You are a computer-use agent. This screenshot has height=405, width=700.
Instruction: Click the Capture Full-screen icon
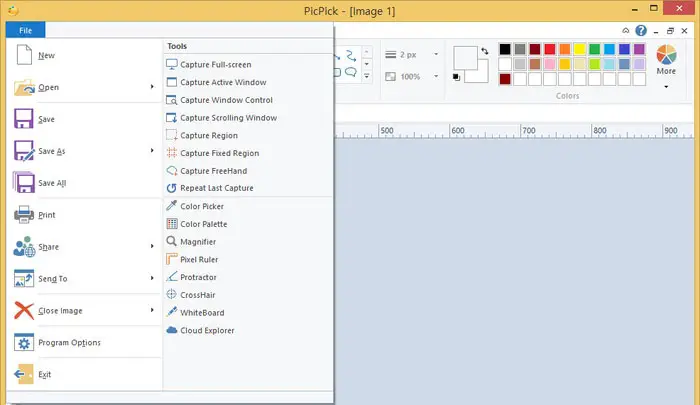172,64
